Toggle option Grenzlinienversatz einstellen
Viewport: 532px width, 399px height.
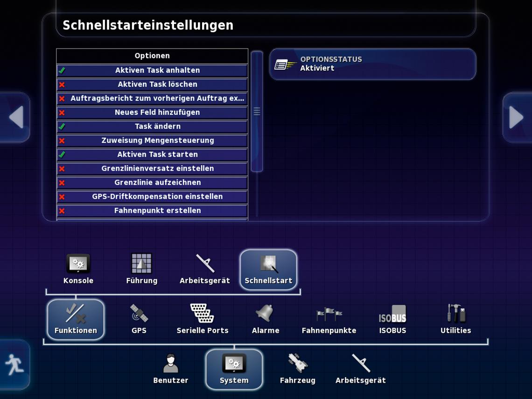(x=152, y=168)
